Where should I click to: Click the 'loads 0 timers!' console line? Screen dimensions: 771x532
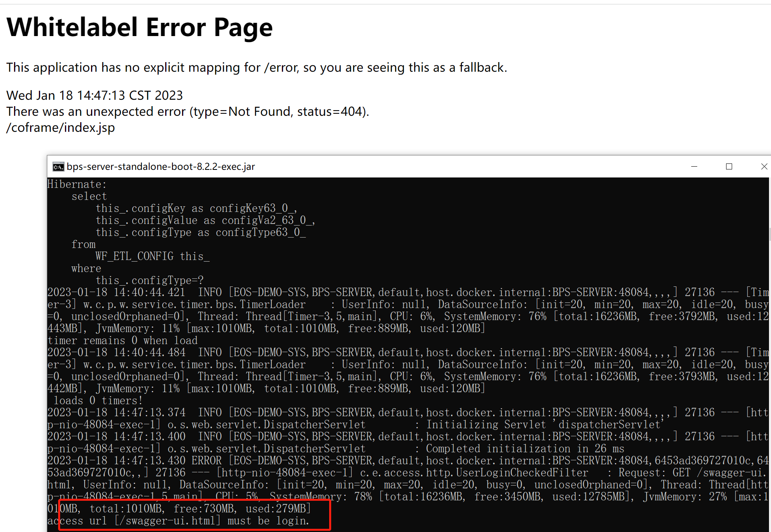pos(98,401)
